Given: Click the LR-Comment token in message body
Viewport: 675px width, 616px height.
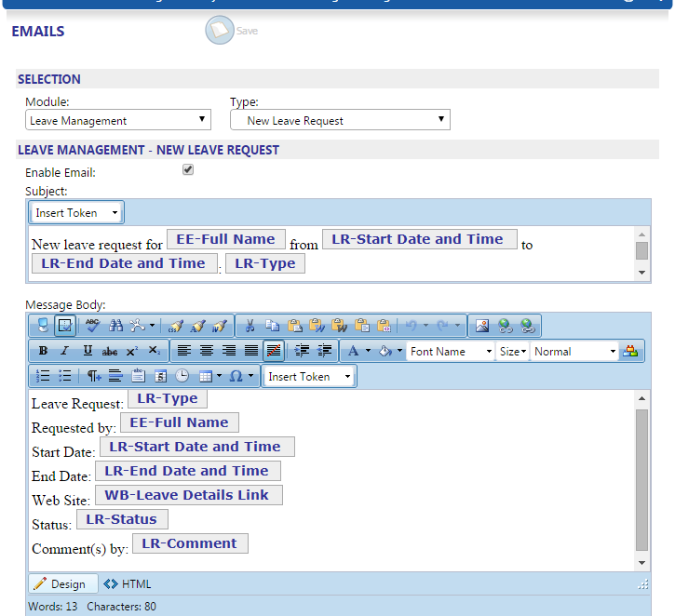Looking at the screenshot, I should point(190,543).
